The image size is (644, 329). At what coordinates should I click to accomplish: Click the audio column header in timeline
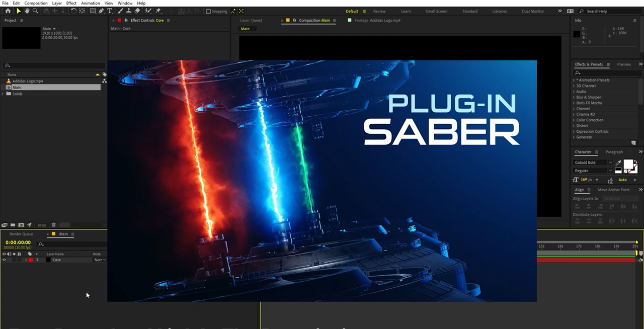click(x=9, y=254)
